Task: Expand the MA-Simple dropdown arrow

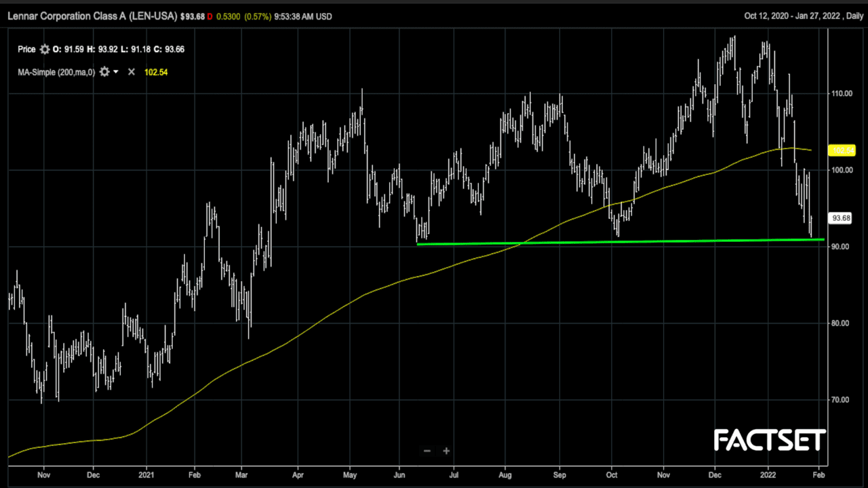Action: tap(116, 72)
